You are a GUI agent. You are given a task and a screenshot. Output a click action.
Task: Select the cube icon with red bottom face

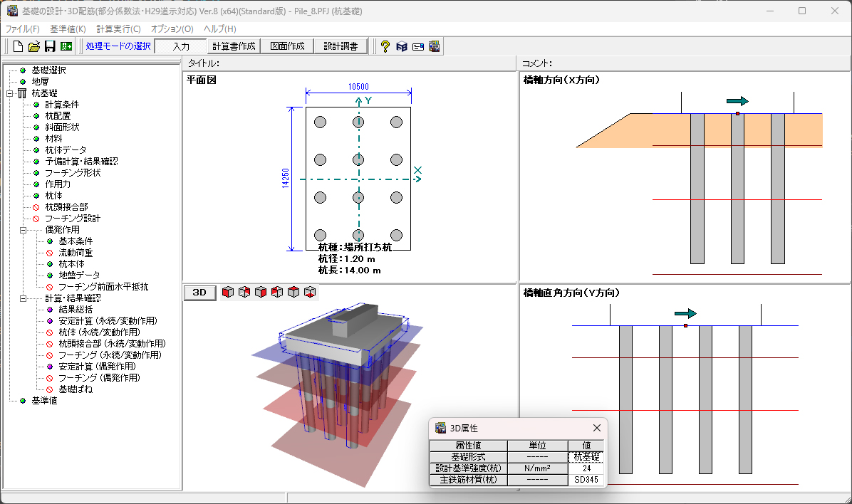(310, 293)
